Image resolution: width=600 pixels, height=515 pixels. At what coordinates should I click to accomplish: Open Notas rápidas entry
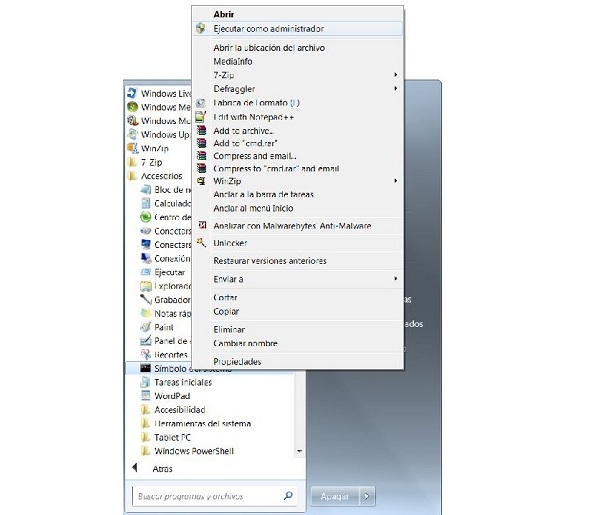click(x=166, y=313)
